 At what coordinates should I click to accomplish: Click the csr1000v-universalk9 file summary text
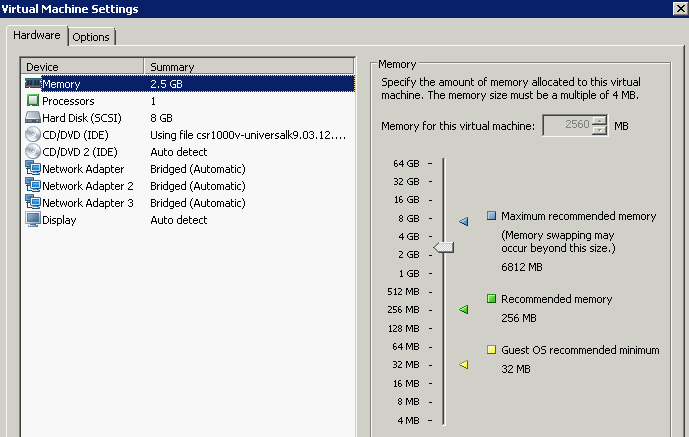pos(248,135)
